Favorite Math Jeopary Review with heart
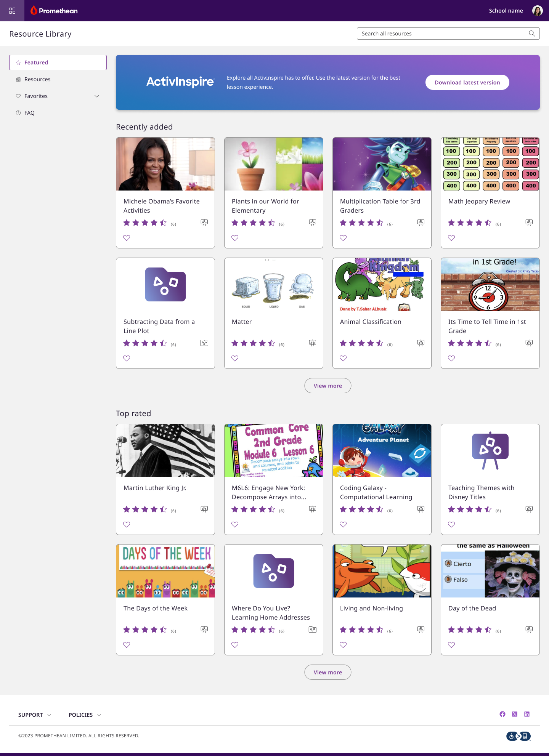This screenshot has width=549, height=756. (451, 238)
